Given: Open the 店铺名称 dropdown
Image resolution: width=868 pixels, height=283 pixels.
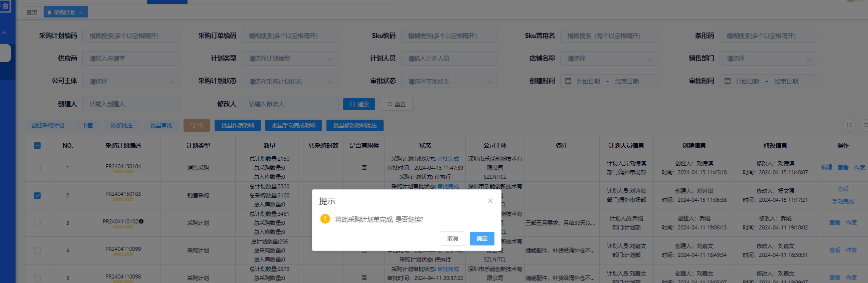Looking at the screenshot, I should [x=608, y=59].
